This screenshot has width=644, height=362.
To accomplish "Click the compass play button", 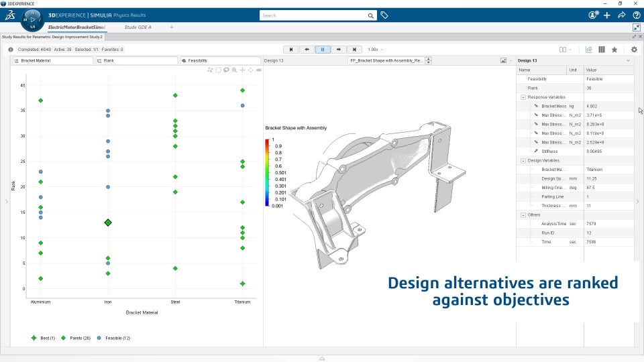I will 32,19.
